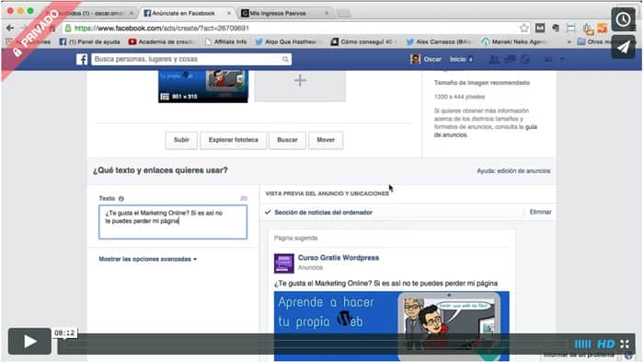This screenshot has width=644, height=362.
Task: Select the uploaded 851 x 315 image thumbnail
Action: (x=203, y=86)
